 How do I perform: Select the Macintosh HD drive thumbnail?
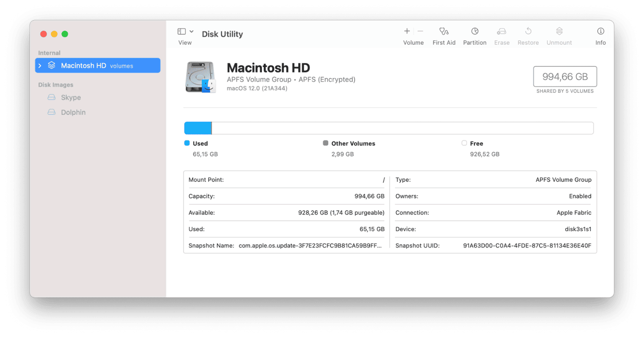tap(200, 77)
